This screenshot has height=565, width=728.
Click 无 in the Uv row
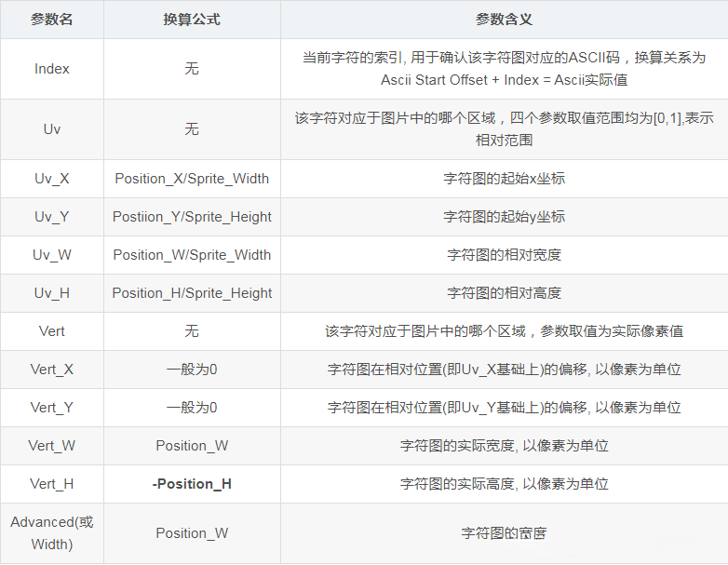[192, 129]
